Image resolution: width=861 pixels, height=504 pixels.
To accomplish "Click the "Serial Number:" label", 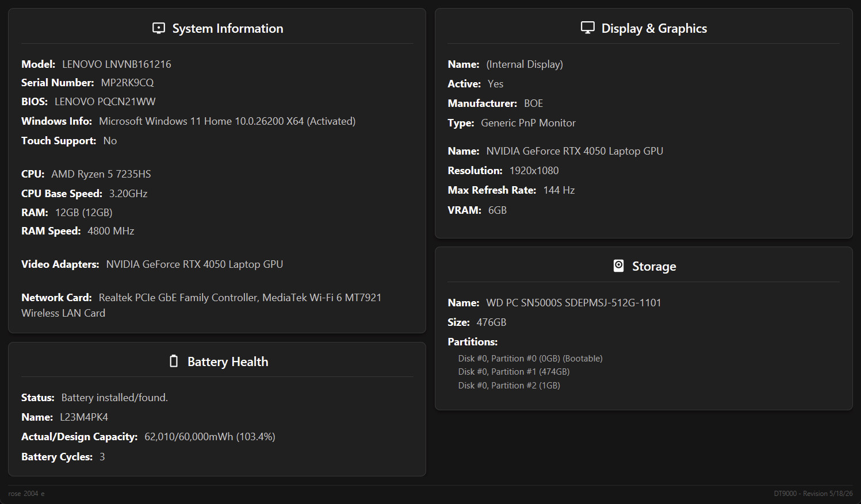I will (x=58, y=83).
